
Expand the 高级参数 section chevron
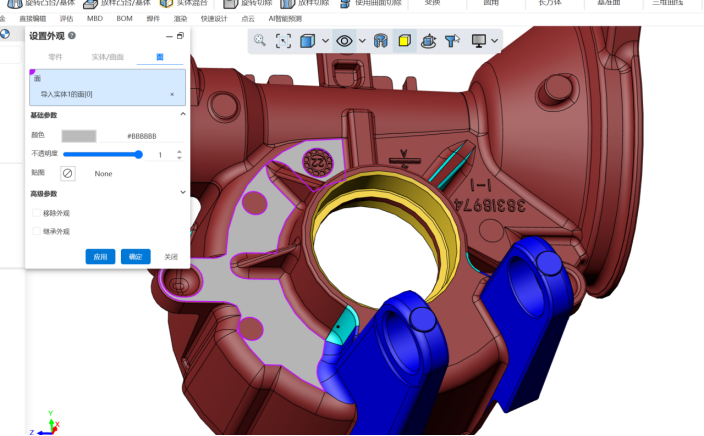[x=183, y=193]
